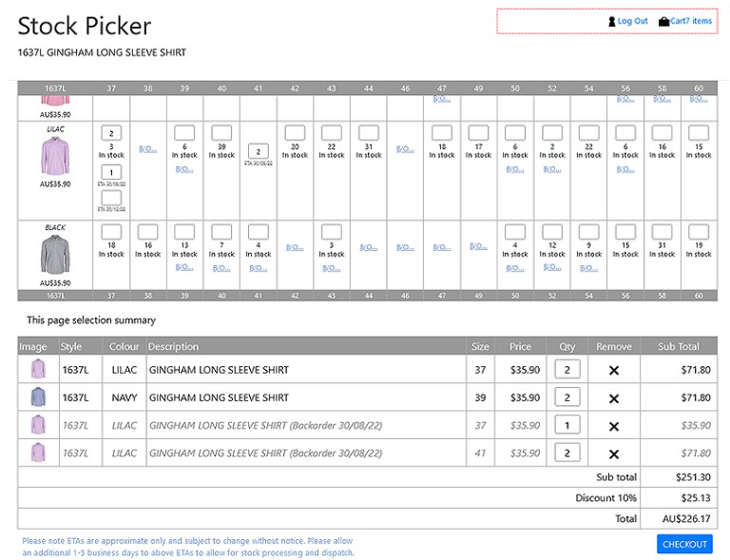The width and height of the screenshot is (730, 560).
Task: Click the Black shirt image in size grid
Action: 56,255
